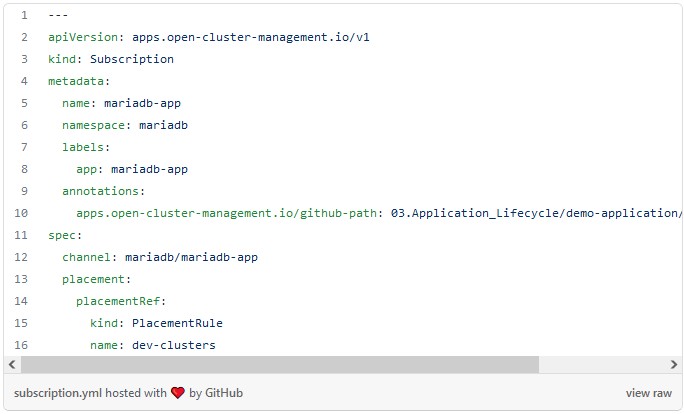Follow the GitHub link in footer
This screenshot has height=414, width=684.
tap(224, 393)
